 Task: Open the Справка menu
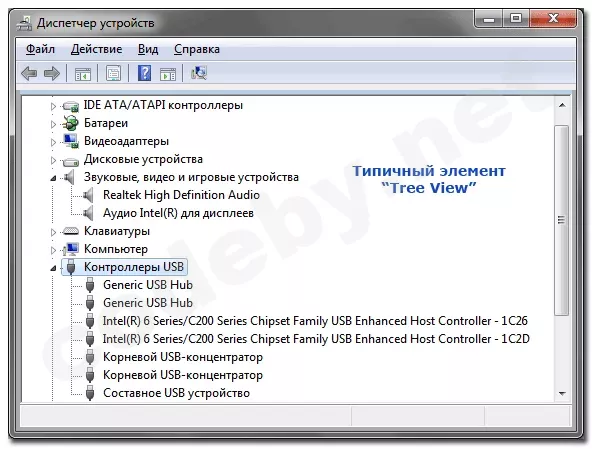click(x=197, y=49)
